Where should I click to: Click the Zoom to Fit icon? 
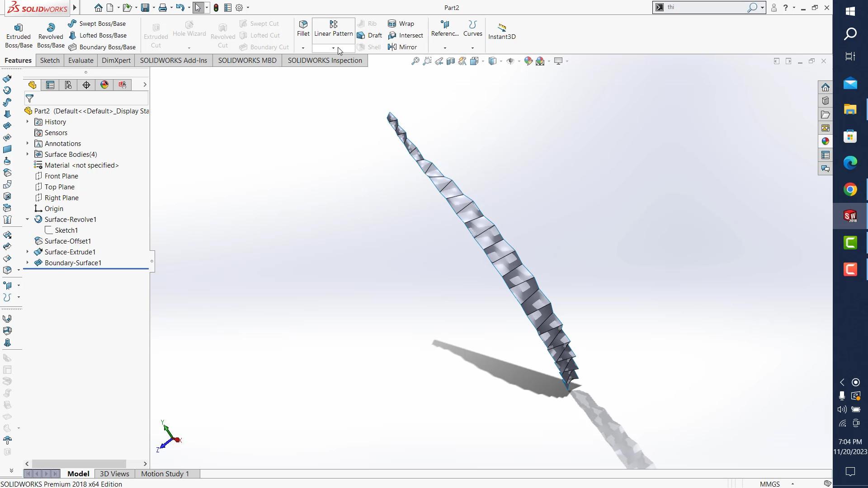[415, 61]
